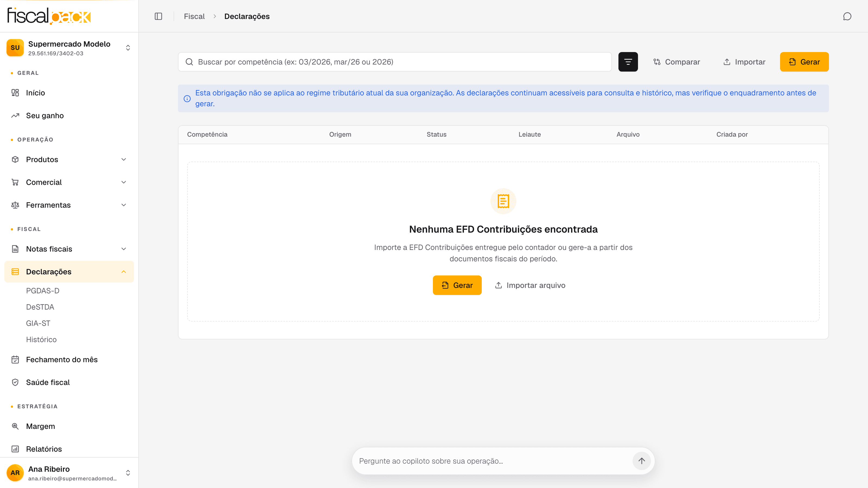Open the black filter icon button
Screen dimensions: 868x488
[628, 62]
